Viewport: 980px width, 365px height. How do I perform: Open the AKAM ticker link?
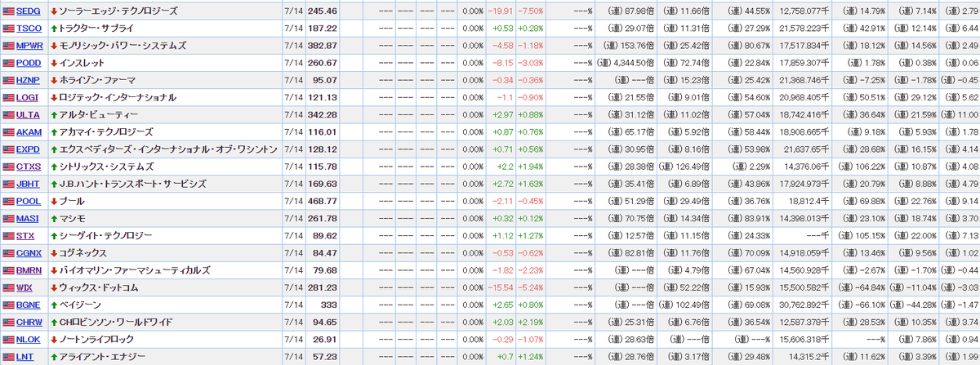[28, 131]
